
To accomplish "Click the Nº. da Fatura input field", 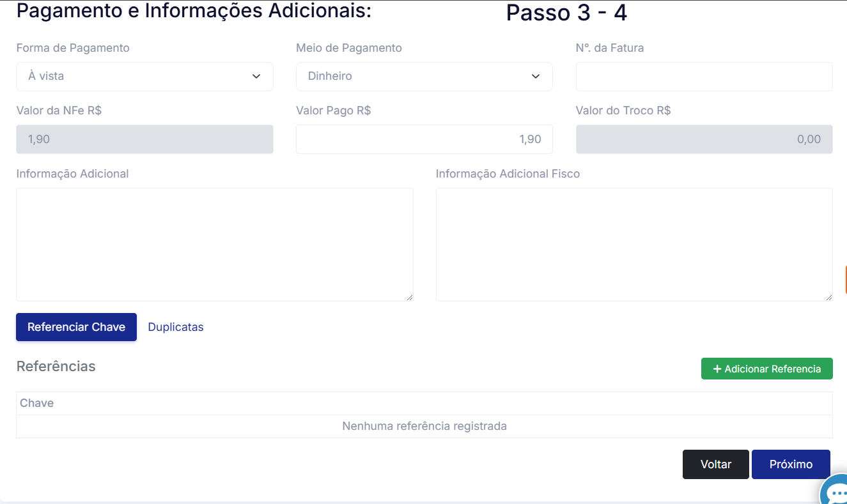I will (704, 77).
